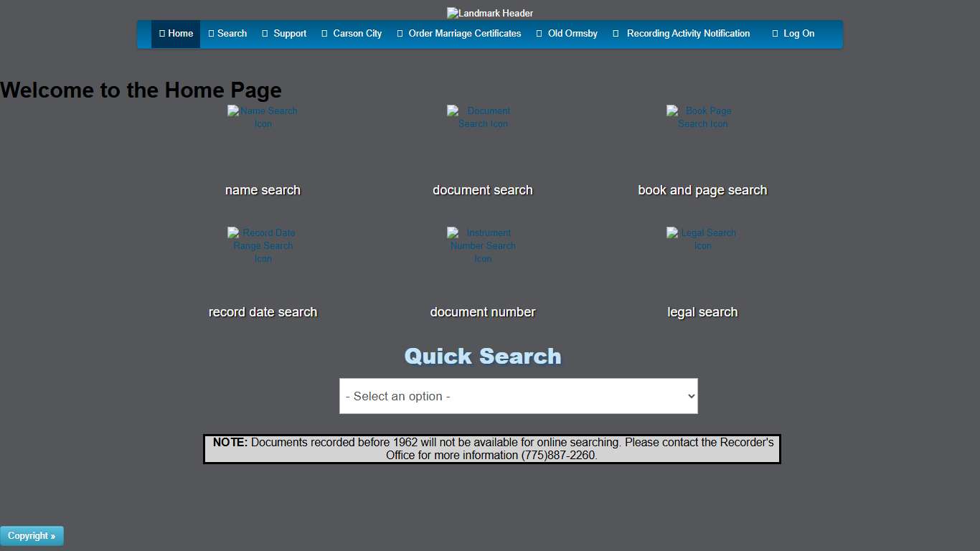980x551 pixels.
Task: Select the Book Page Search icon
Action: [702, 117]
